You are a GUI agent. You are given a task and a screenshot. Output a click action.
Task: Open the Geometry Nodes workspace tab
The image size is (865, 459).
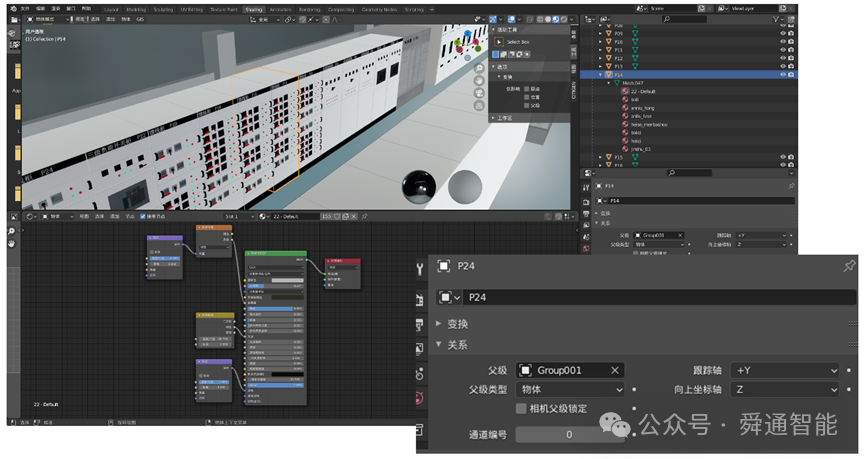pos(380,10)
